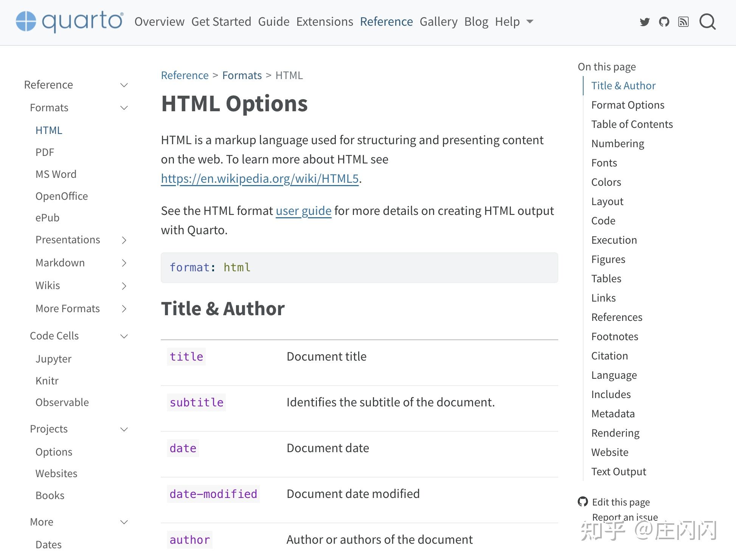Expand the Wikis sidebar chevron
Image resolution: width=736 pixels, height=560 pixels.
tap(124, 286)
